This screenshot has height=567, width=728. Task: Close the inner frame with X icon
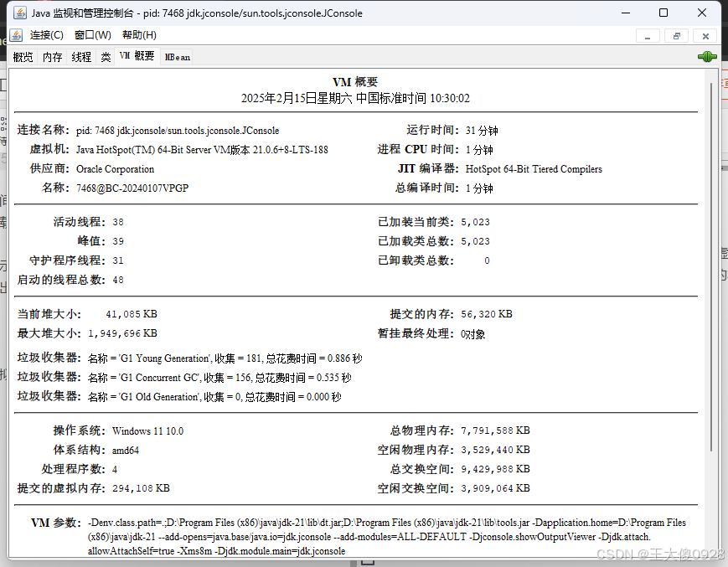pyautogui.click(x=705, y=35)
